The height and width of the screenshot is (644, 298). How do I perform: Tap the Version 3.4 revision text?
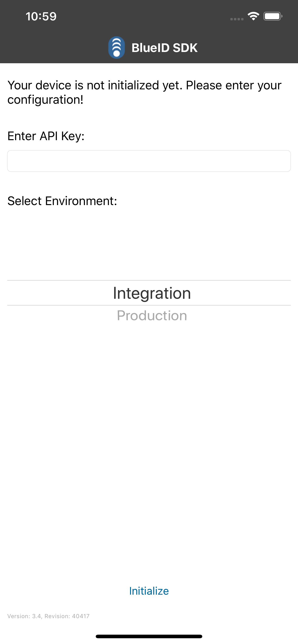click(48, 616)
